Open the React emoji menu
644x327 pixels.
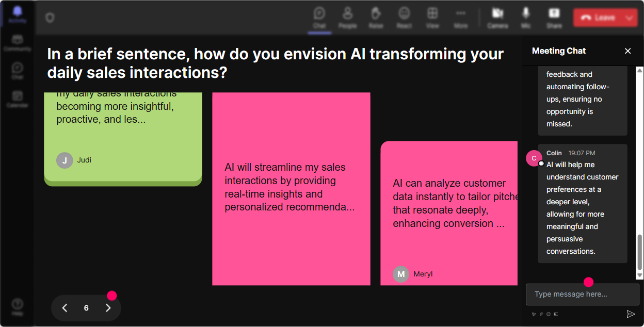[404, 18]
